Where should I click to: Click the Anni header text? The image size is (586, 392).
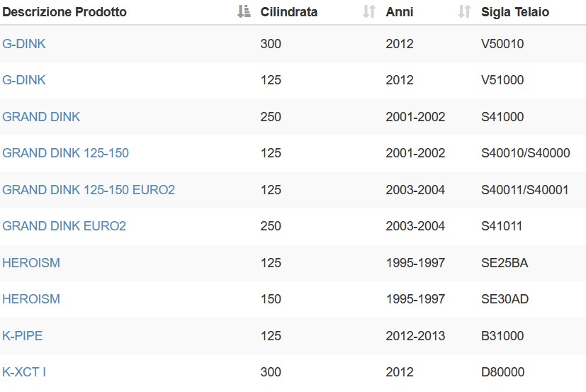coord(400,12)
